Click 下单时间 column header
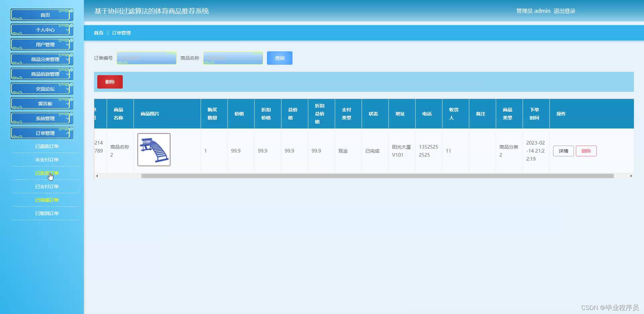The image size is (644, 314). coord(536,114)
